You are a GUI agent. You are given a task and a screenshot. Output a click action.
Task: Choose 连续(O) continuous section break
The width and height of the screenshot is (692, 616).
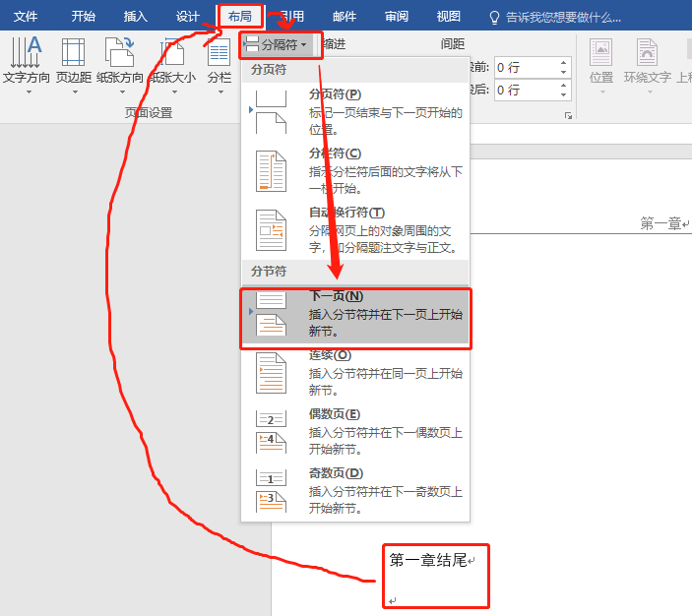(355, 373)
